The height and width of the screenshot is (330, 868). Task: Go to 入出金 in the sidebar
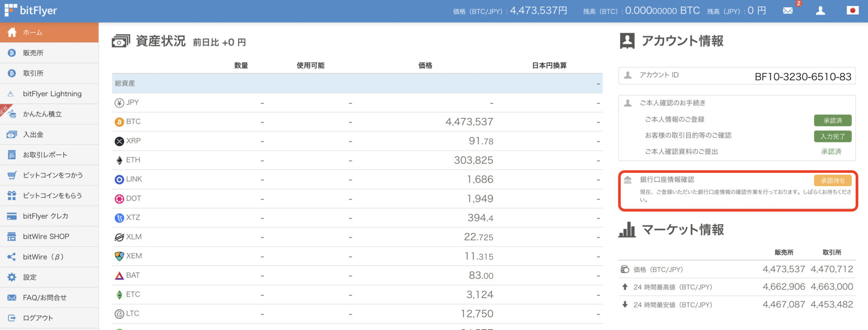click(x=49, y=135)
